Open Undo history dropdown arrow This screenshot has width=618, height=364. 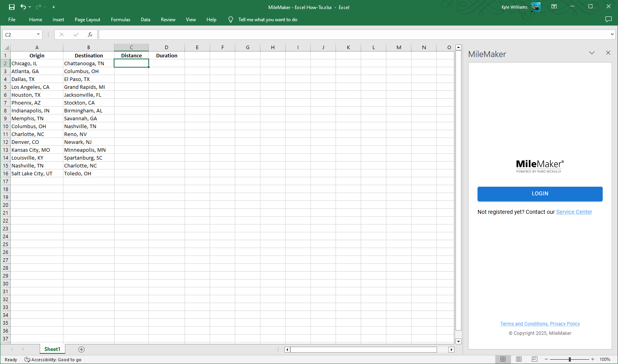(x=30, y=7)
